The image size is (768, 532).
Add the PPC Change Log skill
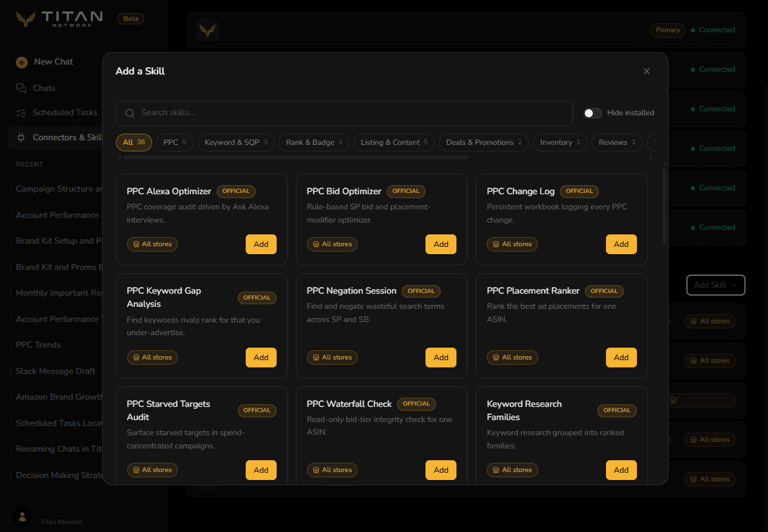pos(621,244)
